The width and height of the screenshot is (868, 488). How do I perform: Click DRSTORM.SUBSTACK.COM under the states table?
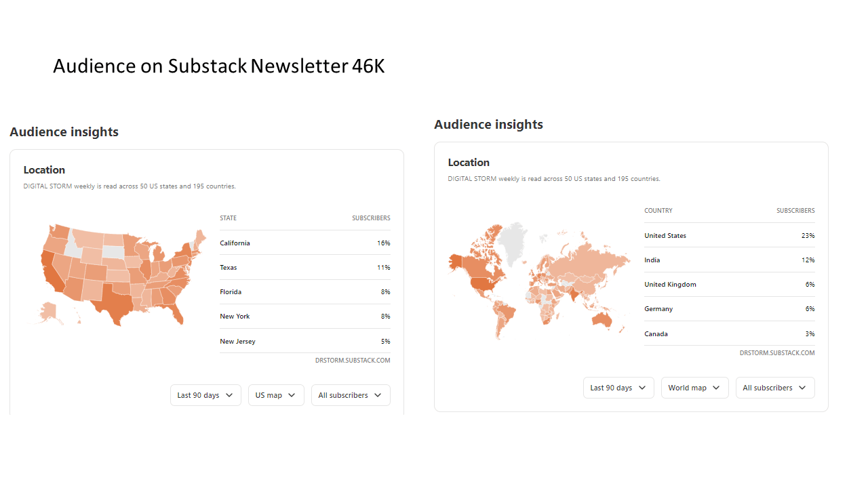[353, 361]
